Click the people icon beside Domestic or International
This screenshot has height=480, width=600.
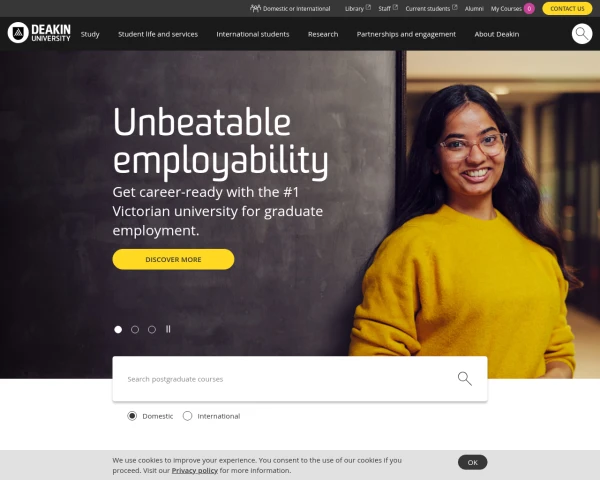point(255,8)
